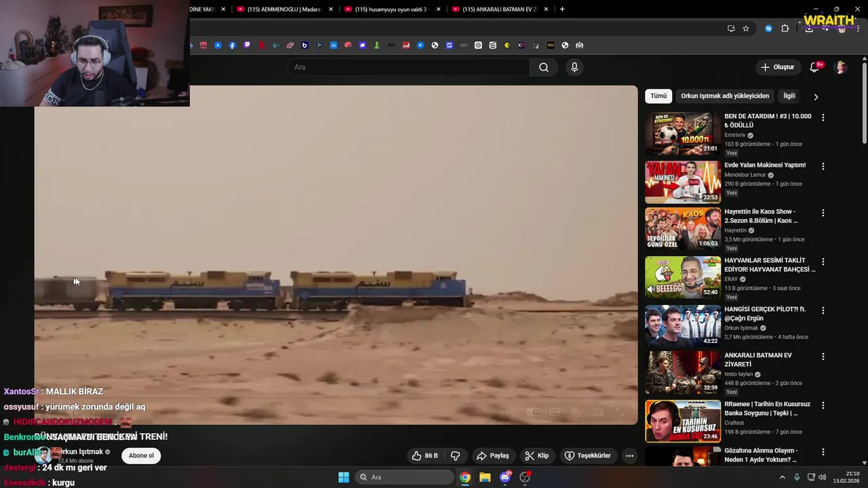Screen dimensions: 868x488
Task: Click the Windows taskbar search box
Action: 405,477
